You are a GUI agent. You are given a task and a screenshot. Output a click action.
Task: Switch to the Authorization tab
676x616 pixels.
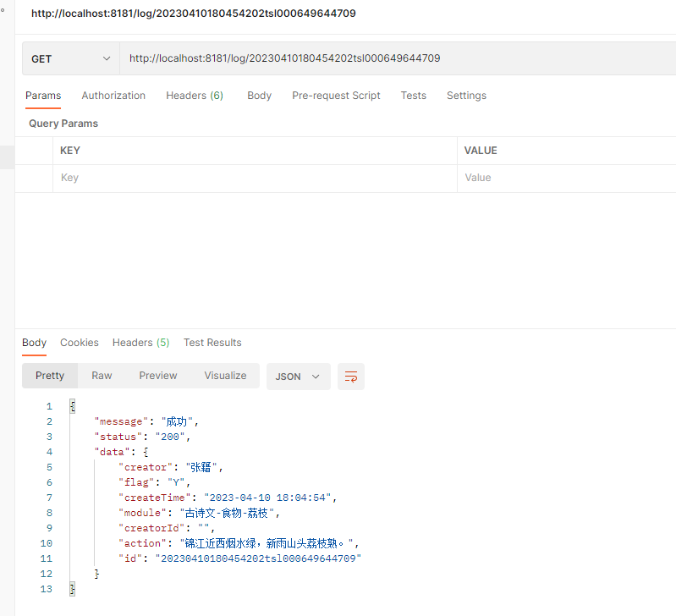(113, 96)
